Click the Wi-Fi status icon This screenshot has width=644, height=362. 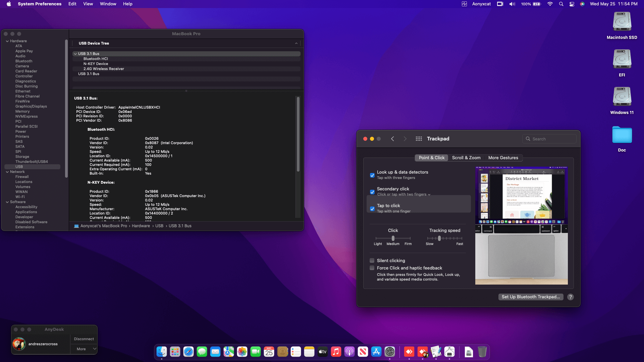(550, 4)
